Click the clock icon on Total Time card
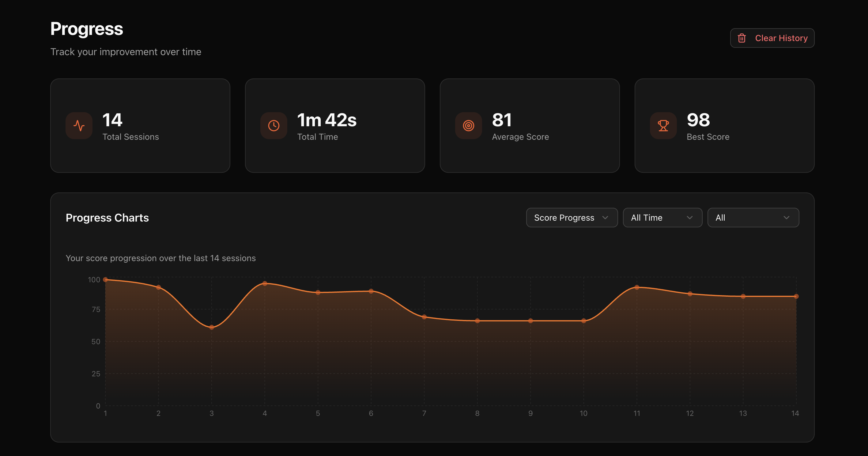The width and height of the screenshot is (868, 456). tap(274, 125)
